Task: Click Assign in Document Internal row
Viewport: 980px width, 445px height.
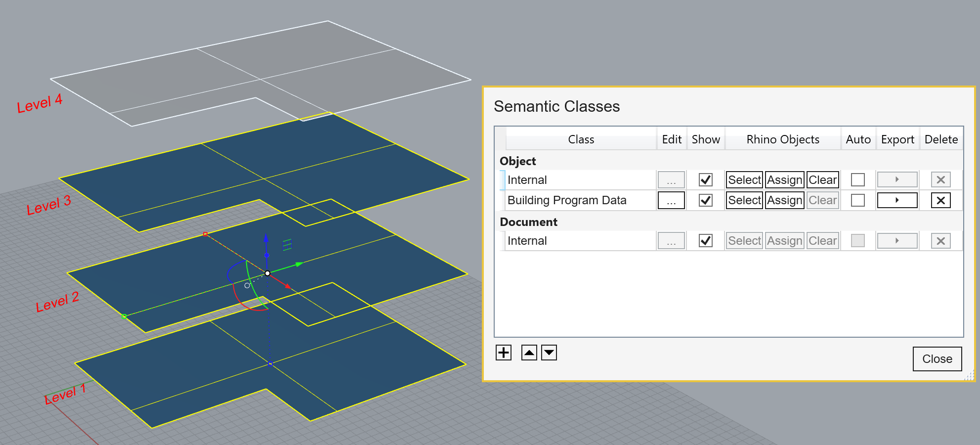Action: pyautogui.click(x=785, y=241)
